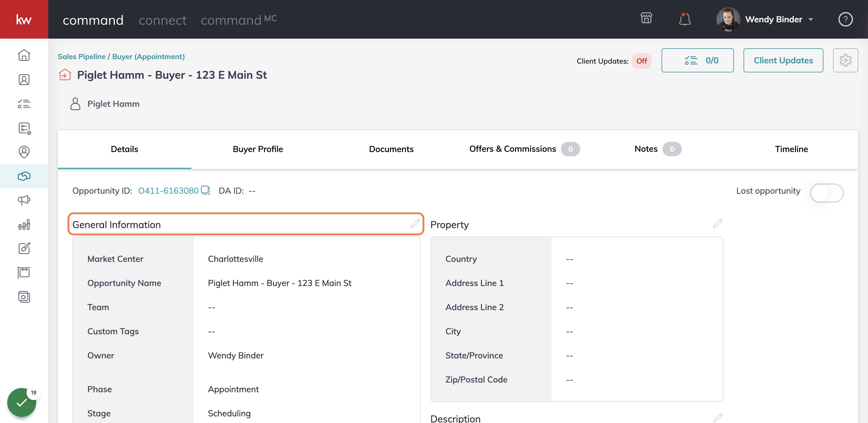Select command in the top navigation
Screen dimensions: 868x423
(93, 20)
